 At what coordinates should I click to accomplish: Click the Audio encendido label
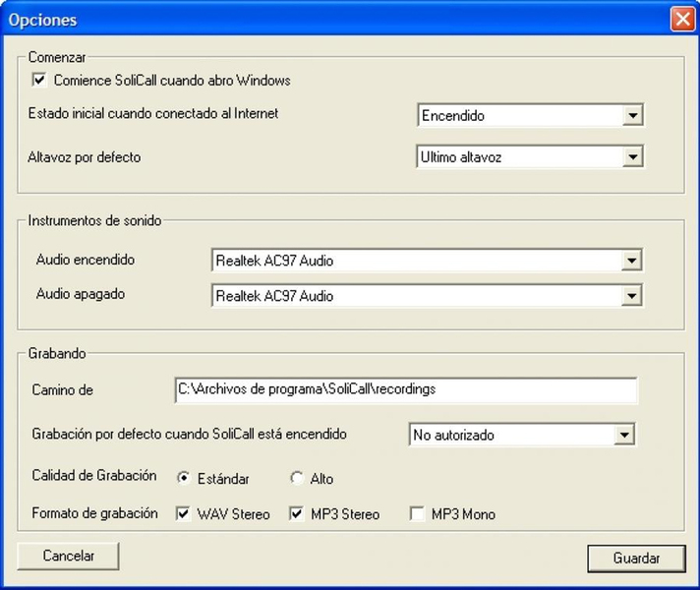coord(86,260)
